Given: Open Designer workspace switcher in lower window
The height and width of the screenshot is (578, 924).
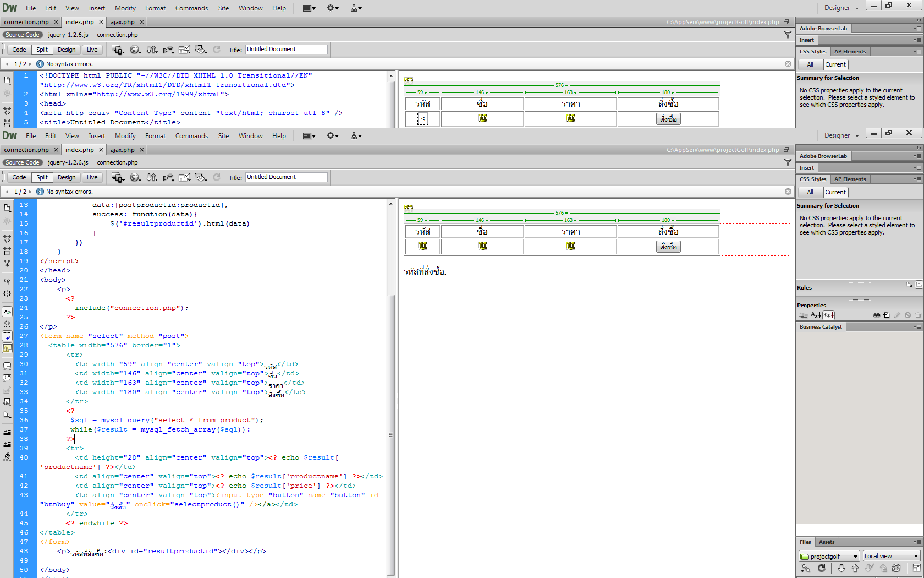Looking at the screenshot, I should point(841,135).
